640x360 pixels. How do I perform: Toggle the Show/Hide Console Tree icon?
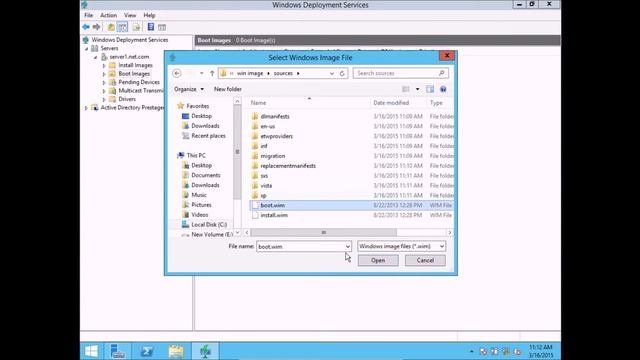pos(122,27)
